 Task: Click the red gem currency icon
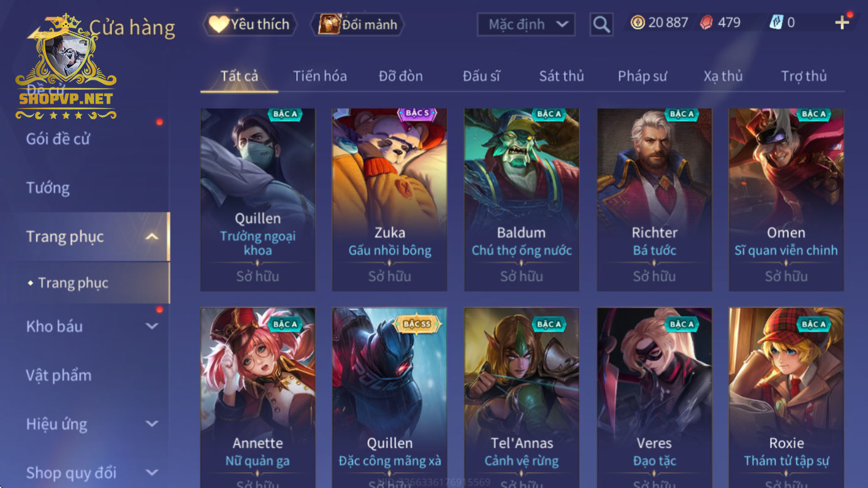click(707, 23)
